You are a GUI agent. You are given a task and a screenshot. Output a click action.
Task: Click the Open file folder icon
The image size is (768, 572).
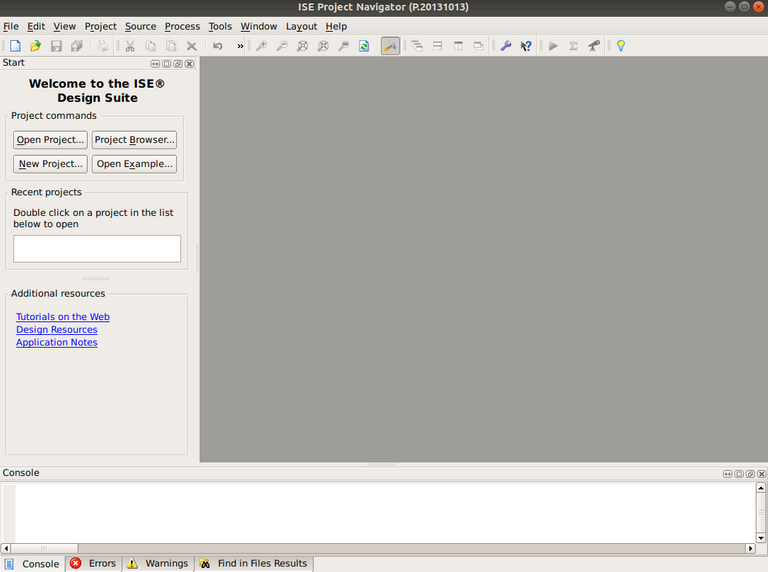(x=35, y=46)
